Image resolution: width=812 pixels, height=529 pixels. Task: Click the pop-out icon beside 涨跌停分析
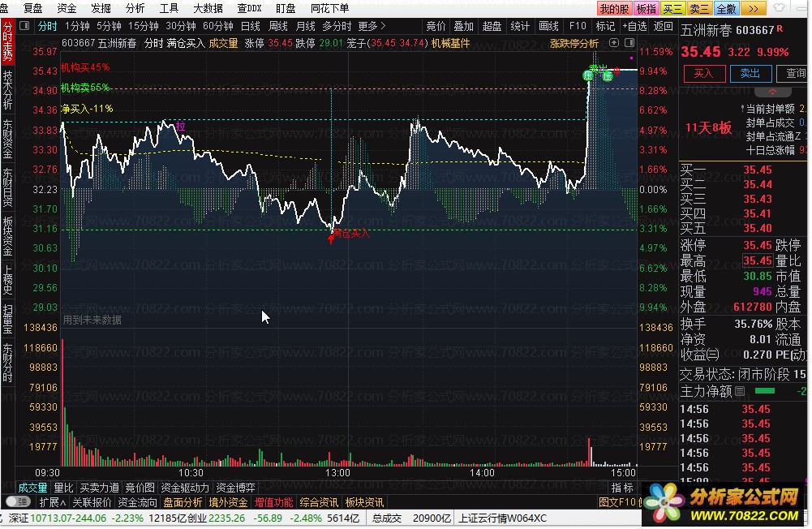(613, 43)
